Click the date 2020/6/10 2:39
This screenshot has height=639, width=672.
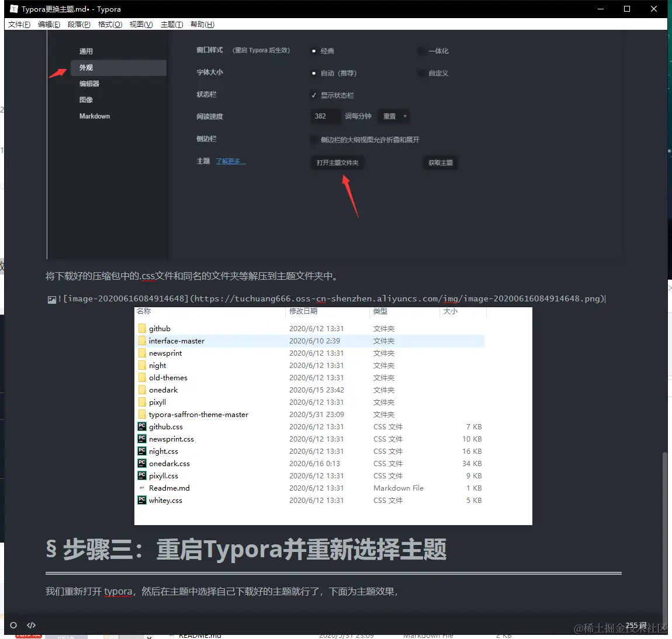314,341
